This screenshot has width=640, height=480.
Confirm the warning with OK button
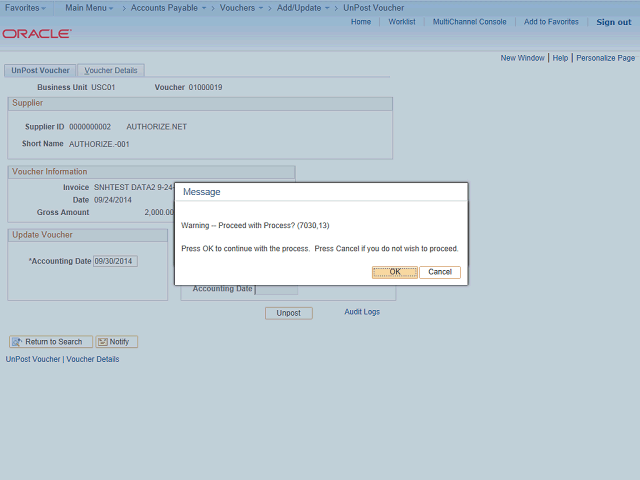pyautogui.click(x=394, y=272)
